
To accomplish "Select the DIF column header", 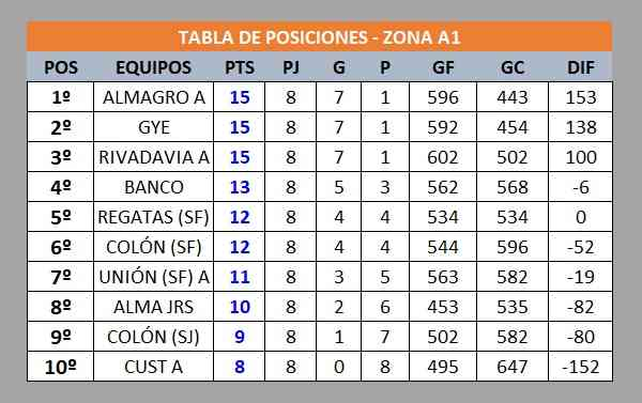I will click(580, 68).
